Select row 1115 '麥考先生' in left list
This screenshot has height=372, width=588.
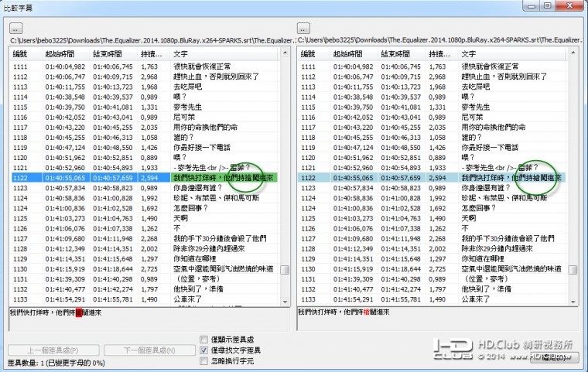145,107
